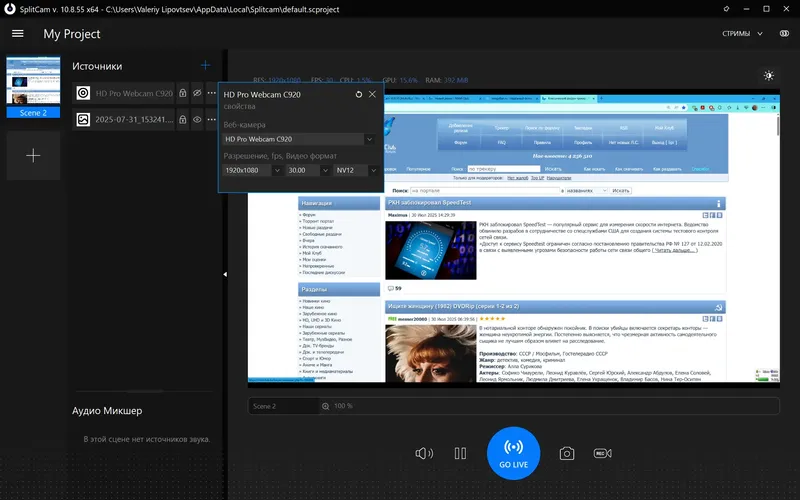Add a new scene with large plus
Viewport: 800px width, 500px height.
pyautogui.click(x=33, y=156)
